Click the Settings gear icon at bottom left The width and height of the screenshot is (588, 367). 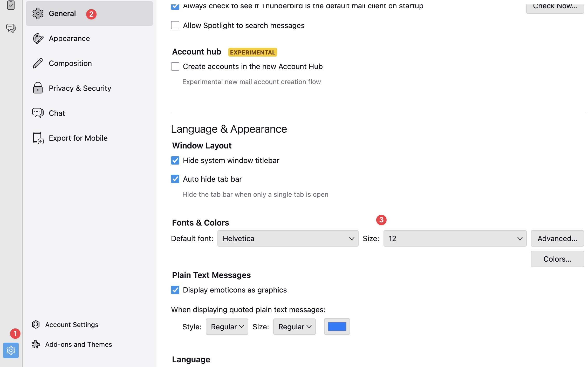(x=11, y=350)
